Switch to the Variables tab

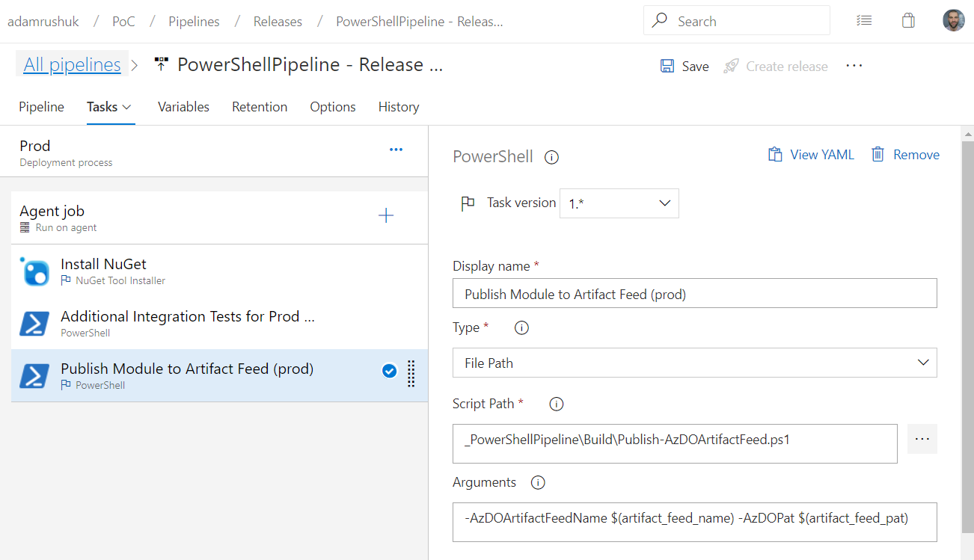183,107
